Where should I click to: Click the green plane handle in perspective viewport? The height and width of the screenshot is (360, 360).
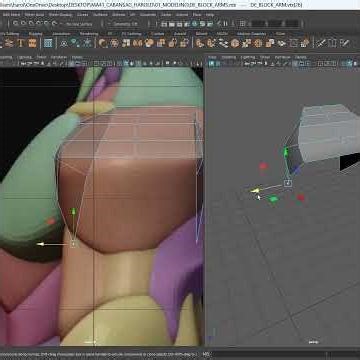274,199
